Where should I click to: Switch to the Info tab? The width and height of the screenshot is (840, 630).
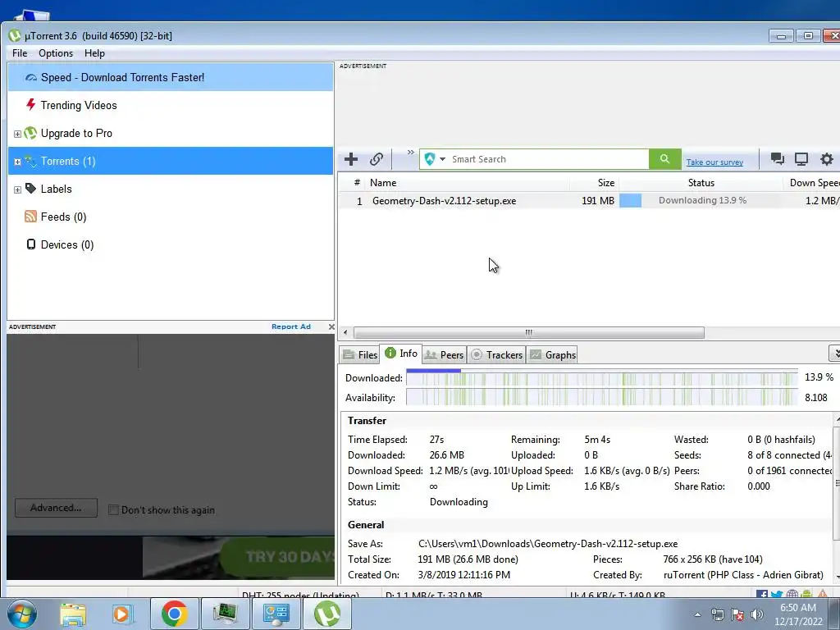click(400, 354)
